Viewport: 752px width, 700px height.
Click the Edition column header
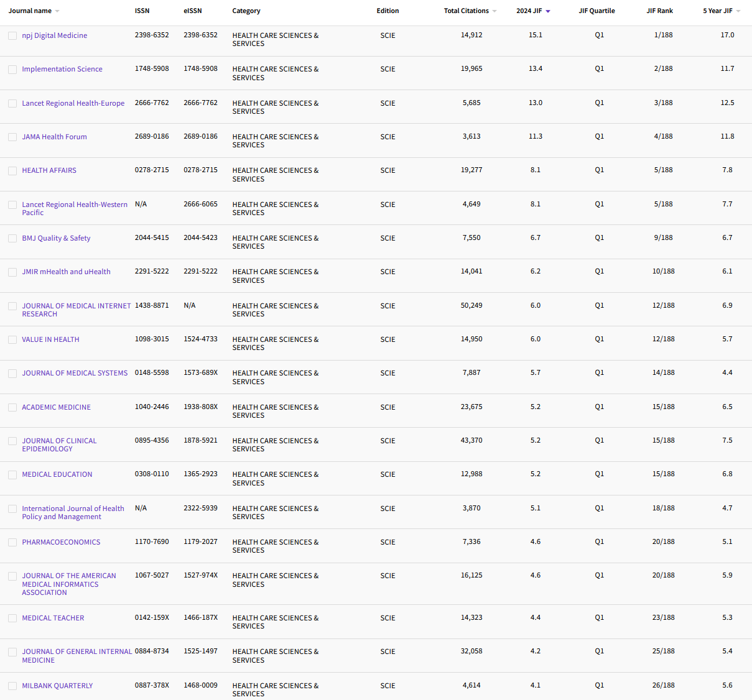coord(388,11)
